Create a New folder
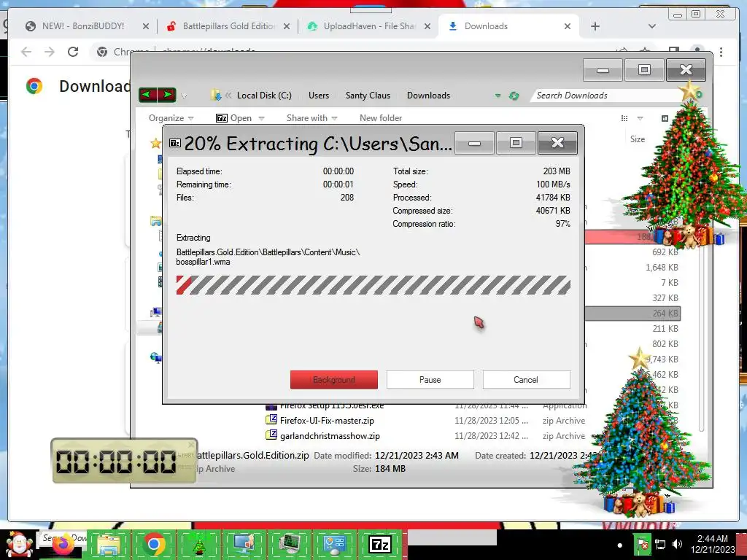 point(381,118)
